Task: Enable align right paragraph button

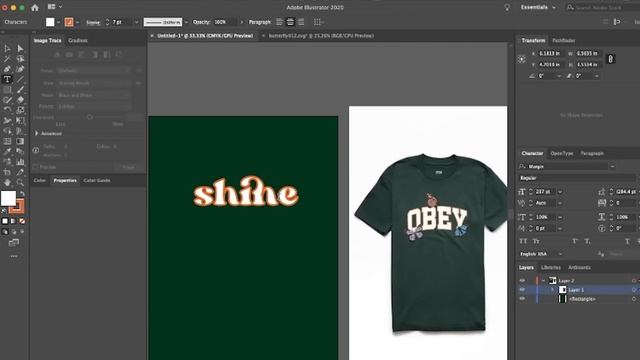Action: pyautogui.click(x=301, y=22)
